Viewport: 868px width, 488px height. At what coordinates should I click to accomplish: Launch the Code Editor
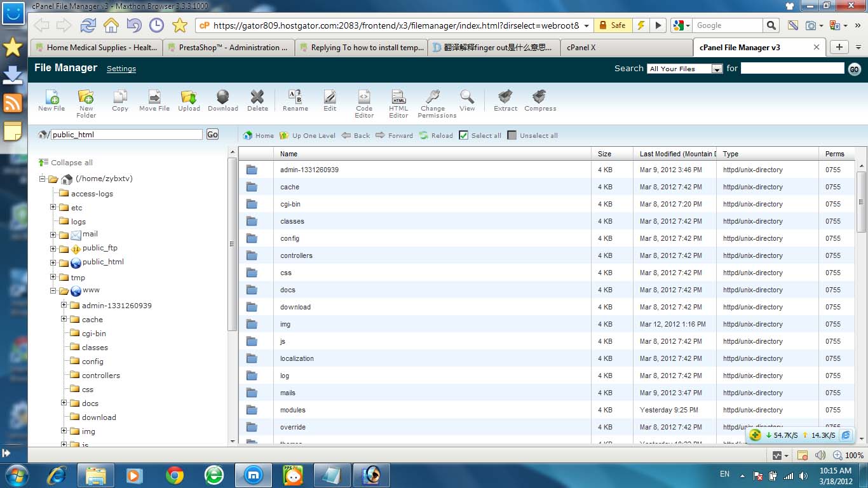click(x=364, y=104)
